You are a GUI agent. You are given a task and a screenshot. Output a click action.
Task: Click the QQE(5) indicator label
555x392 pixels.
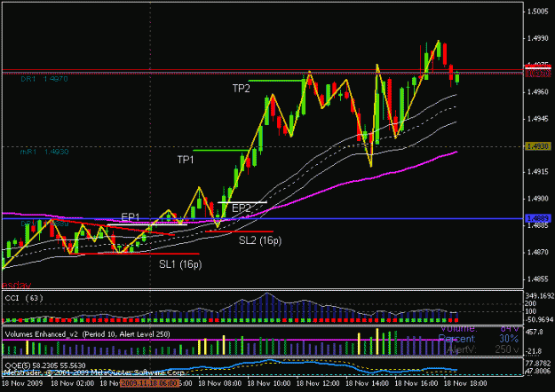tap(45, 365)
